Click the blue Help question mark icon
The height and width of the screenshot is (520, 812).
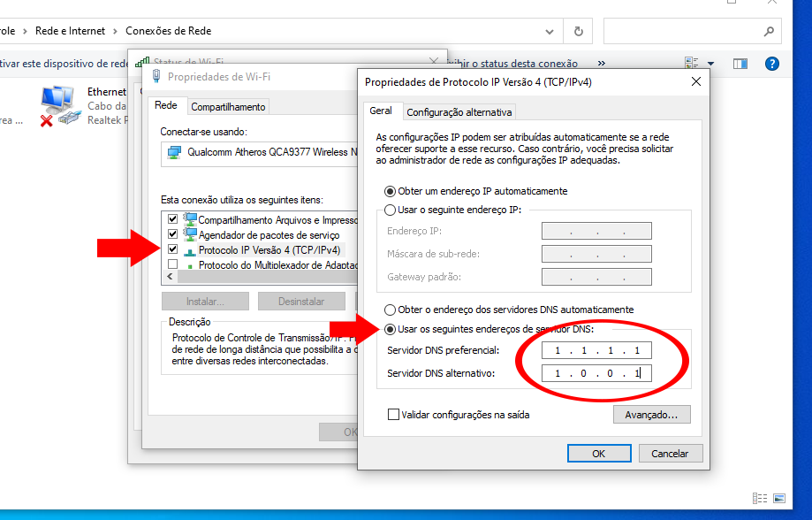[771, 64]
